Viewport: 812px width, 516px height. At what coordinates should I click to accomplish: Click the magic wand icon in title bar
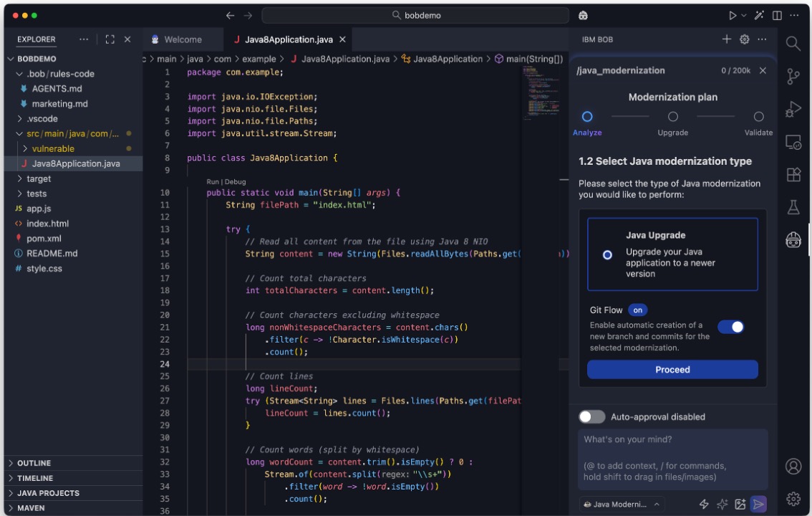[759, 16]
